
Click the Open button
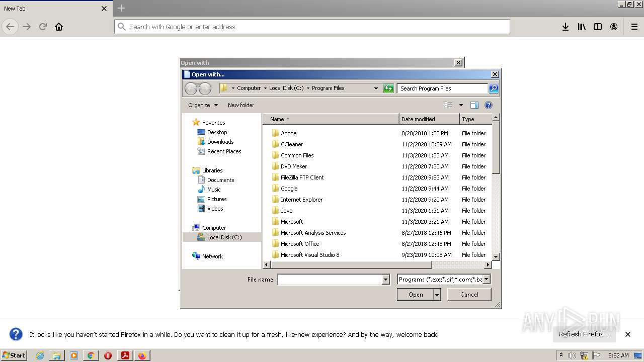click(x=416, y=295)
